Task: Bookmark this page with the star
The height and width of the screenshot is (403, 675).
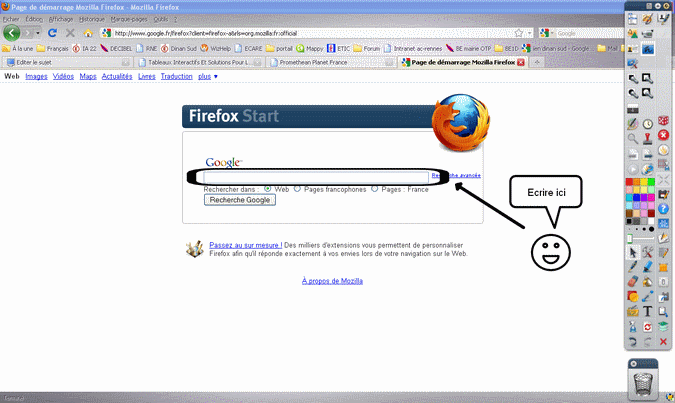Action: coord(519,33)
